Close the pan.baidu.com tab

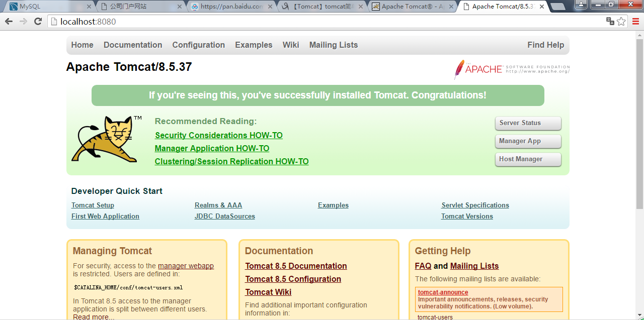click(x=270, y=7)
